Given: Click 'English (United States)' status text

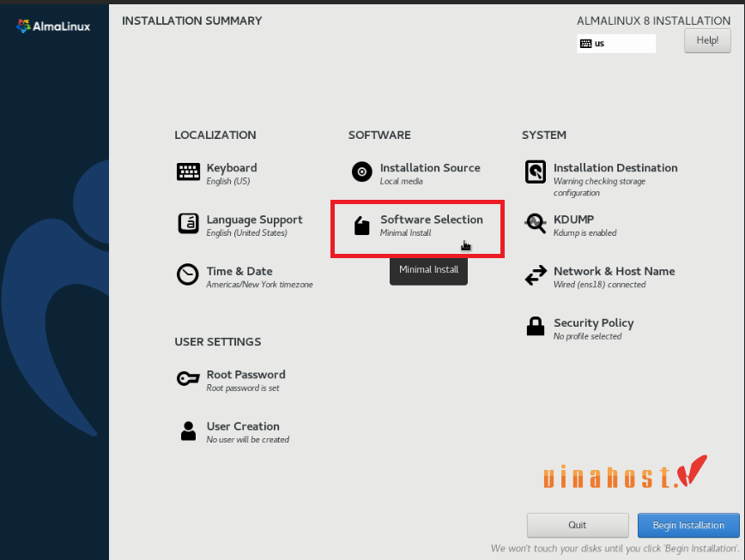Looking at the screenshot, I should coord(246,233).
